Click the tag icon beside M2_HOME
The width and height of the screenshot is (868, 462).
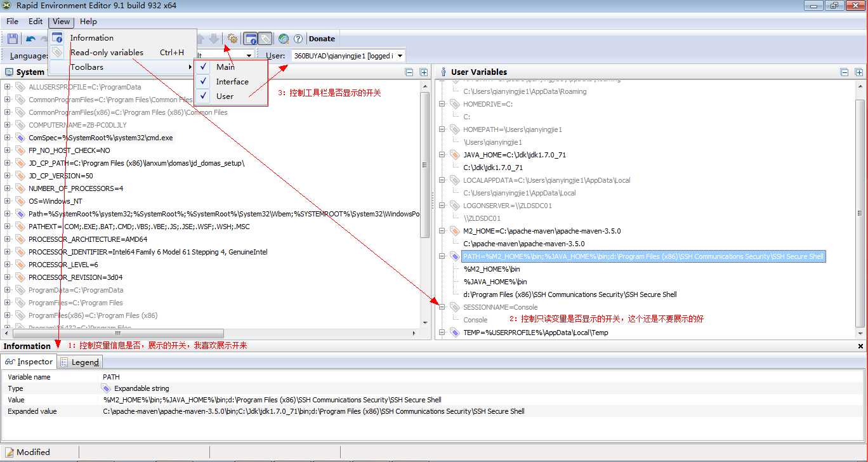point(455,231)
